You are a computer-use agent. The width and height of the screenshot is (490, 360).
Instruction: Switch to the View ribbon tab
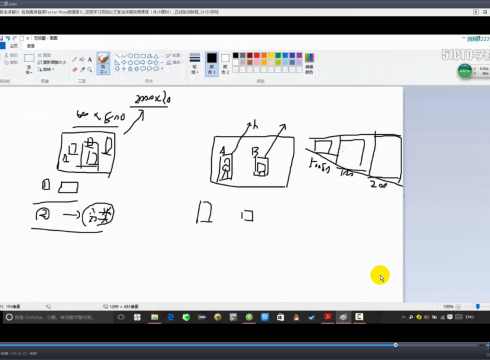[31, 46]
